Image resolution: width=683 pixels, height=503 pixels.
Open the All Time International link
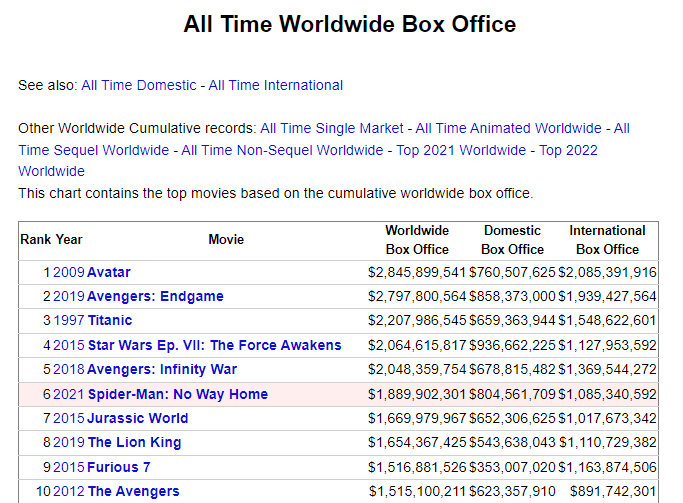275,85
